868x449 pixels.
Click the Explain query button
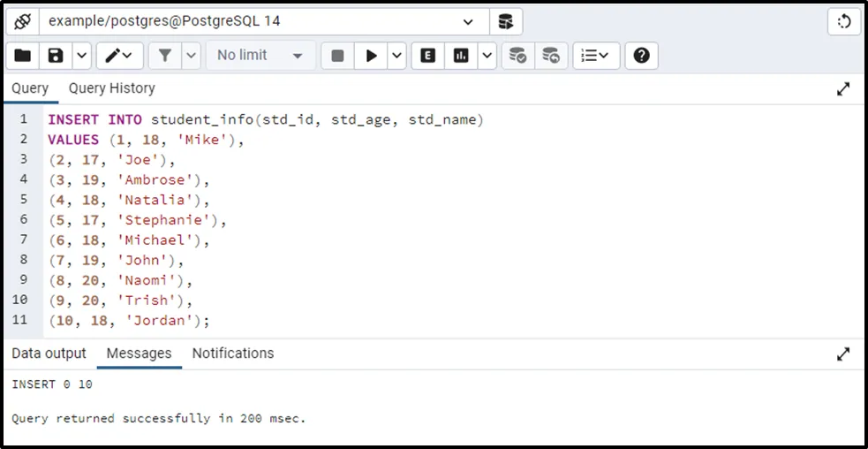pos(428,56)
